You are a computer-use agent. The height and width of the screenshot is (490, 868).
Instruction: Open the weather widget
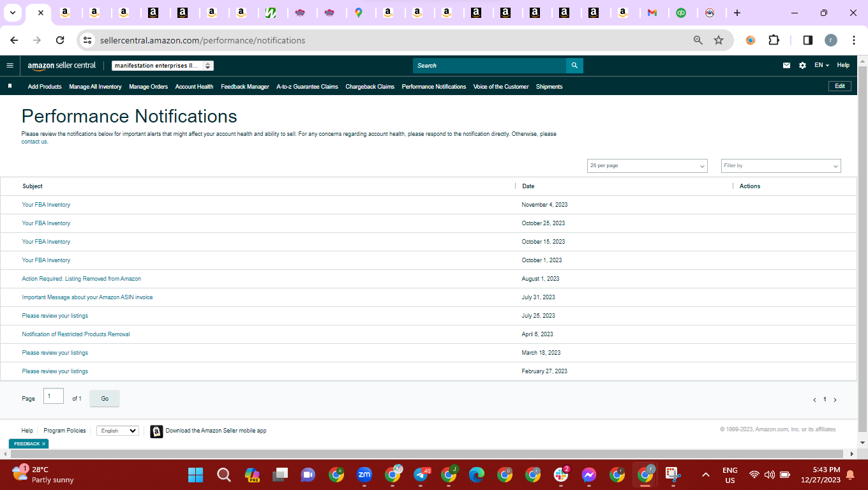coord(43,474)
